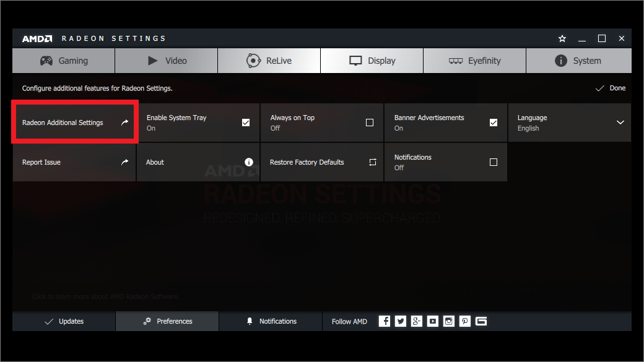Click 'Follow AMD' text
Viewport: 644px width, 362px height.
point(349,321)
